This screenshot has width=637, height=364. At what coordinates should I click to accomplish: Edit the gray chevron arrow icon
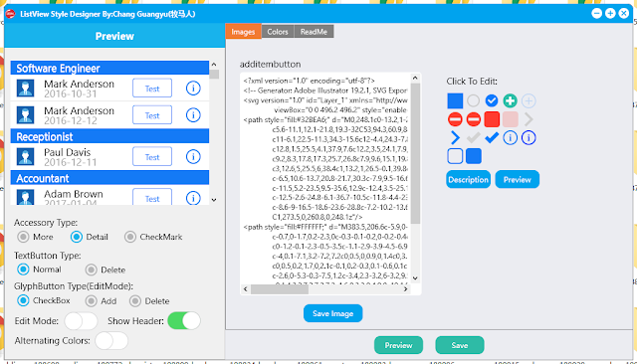(529, 119)
